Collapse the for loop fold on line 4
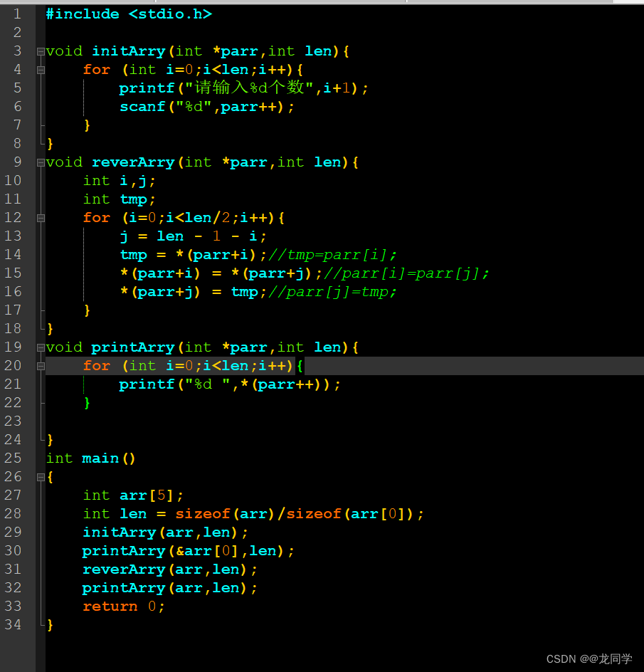Image resolution: width=644 pixels, height=672 pixels. (x=41, y=70)
